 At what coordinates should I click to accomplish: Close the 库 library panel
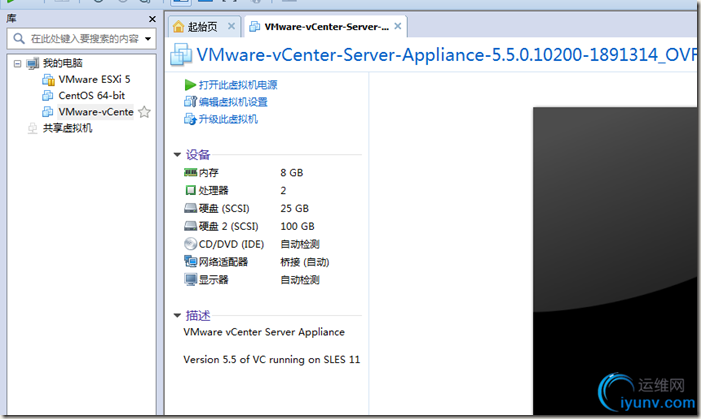152,19
